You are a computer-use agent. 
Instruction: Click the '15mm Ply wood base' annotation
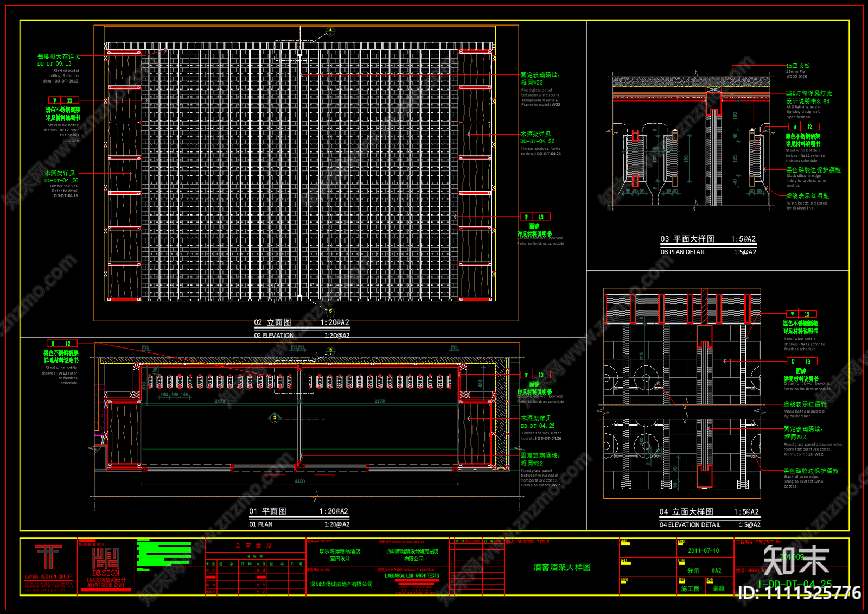(796, 74)
